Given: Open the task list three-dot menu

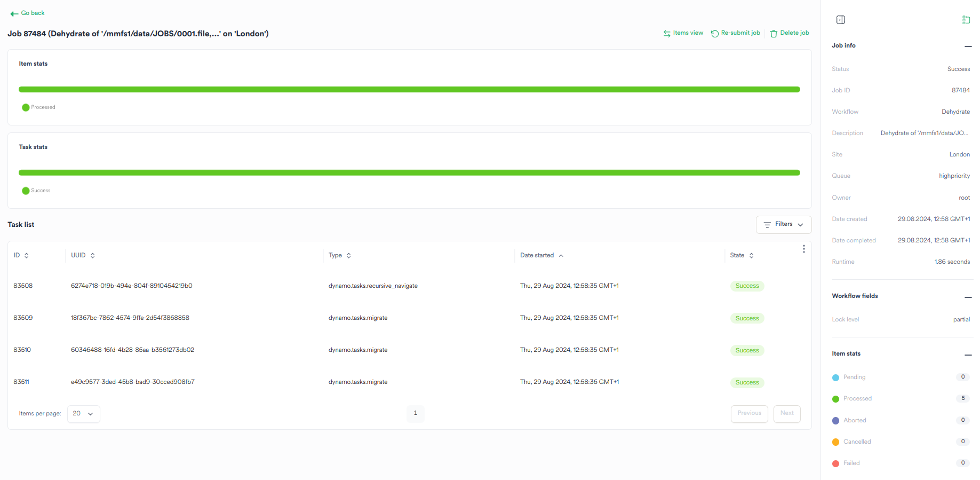Looking at the screenshot, I should click(x=803, y=249).
